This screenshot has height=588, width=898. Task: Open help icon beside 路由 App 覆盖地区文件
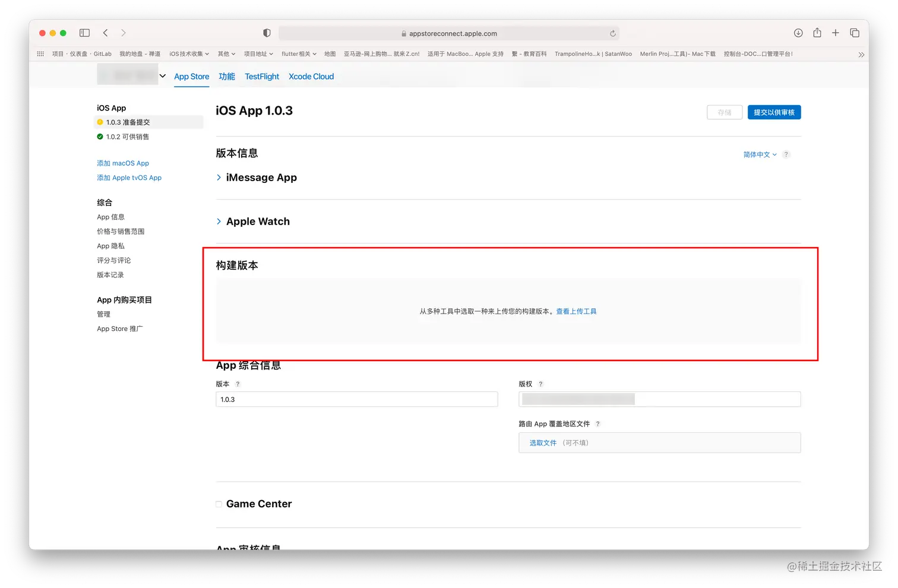click(597, 423)
